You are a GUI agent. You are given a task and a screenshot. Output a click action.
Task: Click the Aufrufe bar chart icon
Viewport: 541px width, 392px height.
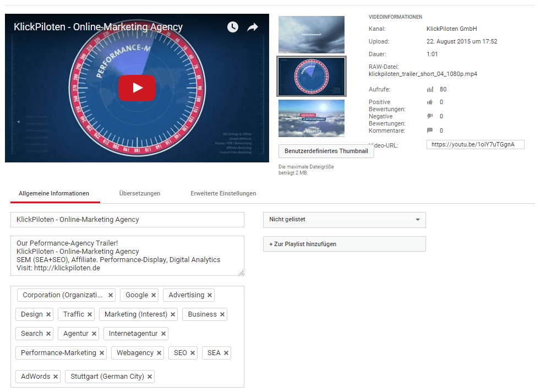pyautogui.click(x=430, y=89)
